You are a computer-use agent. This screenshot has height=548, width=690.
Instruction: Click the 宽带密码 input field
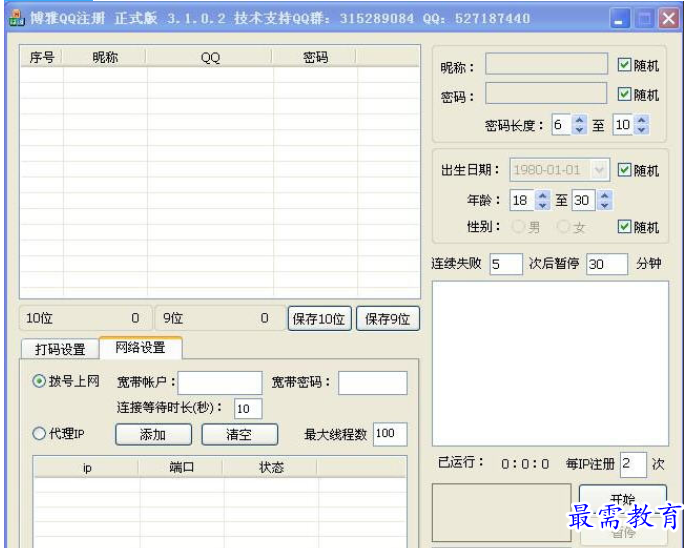[373, 382]
